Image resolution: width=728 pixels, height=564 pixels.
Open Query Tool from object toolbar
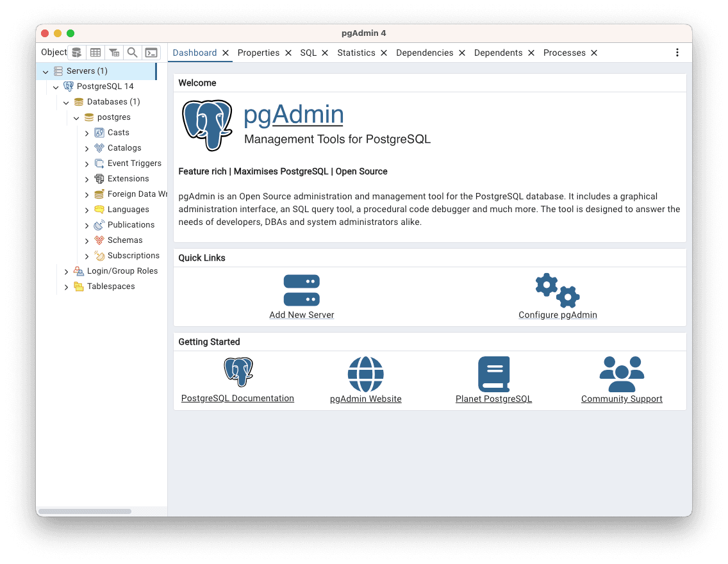(77, 53)
